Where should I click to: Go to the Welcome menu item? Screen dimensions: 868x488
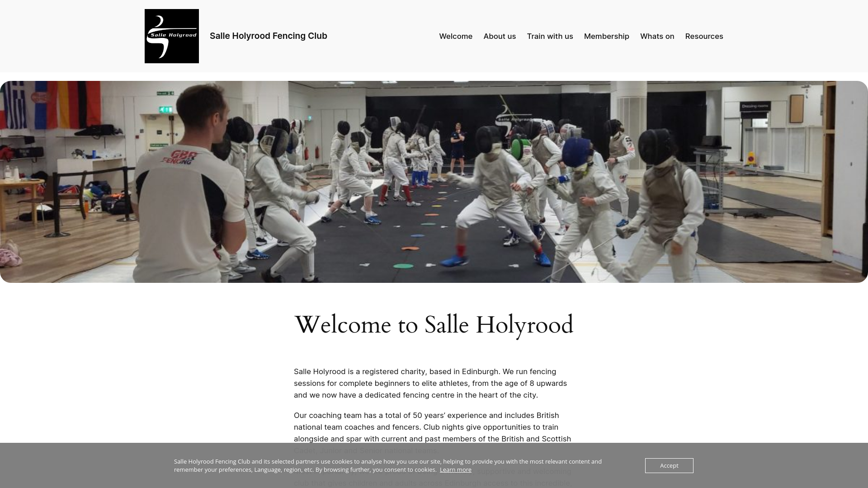click(x=456, y=36)
